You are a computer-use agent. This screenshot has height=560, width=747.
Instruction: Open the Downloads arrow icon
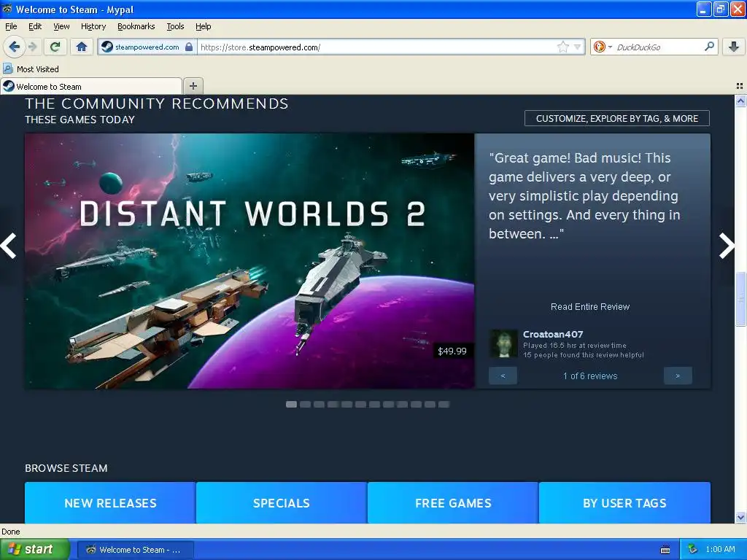click(734, 47)
